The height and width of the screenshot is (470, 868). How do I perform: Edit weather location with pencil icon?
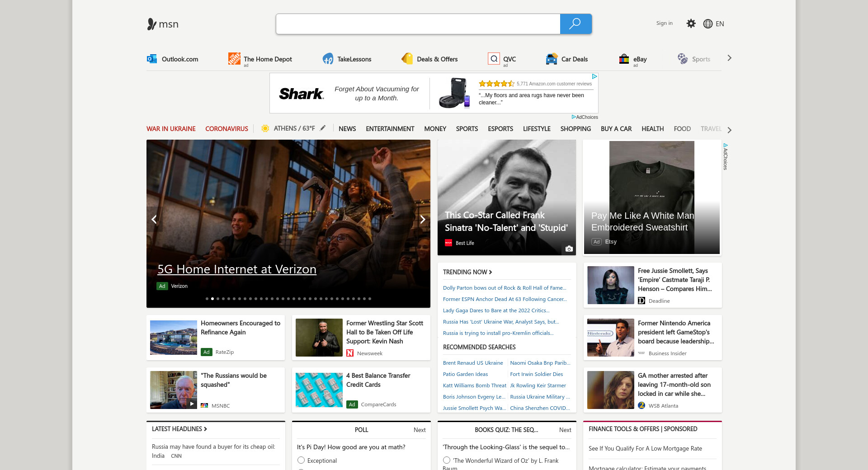323,128
